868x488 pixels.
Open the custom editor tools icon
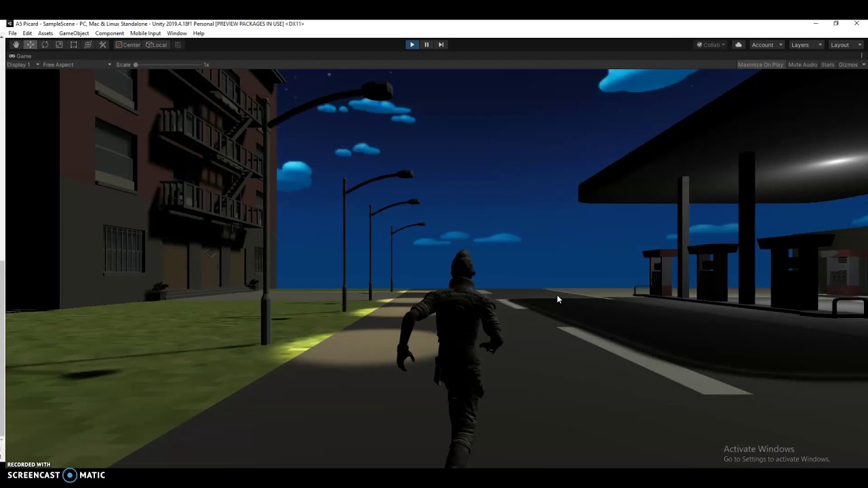pos(102,45)
